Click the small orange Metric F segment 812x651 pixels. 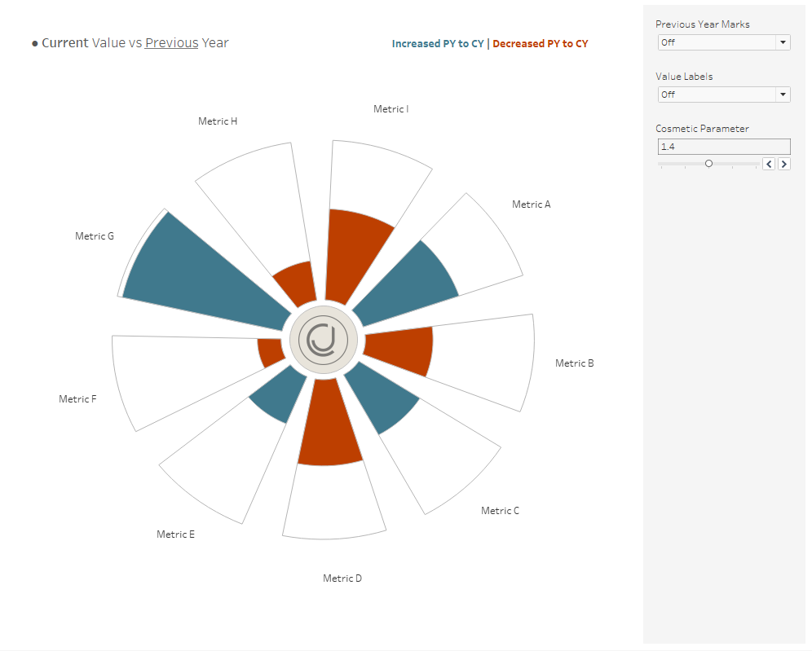pyautogui.click(x=269, y=353)
